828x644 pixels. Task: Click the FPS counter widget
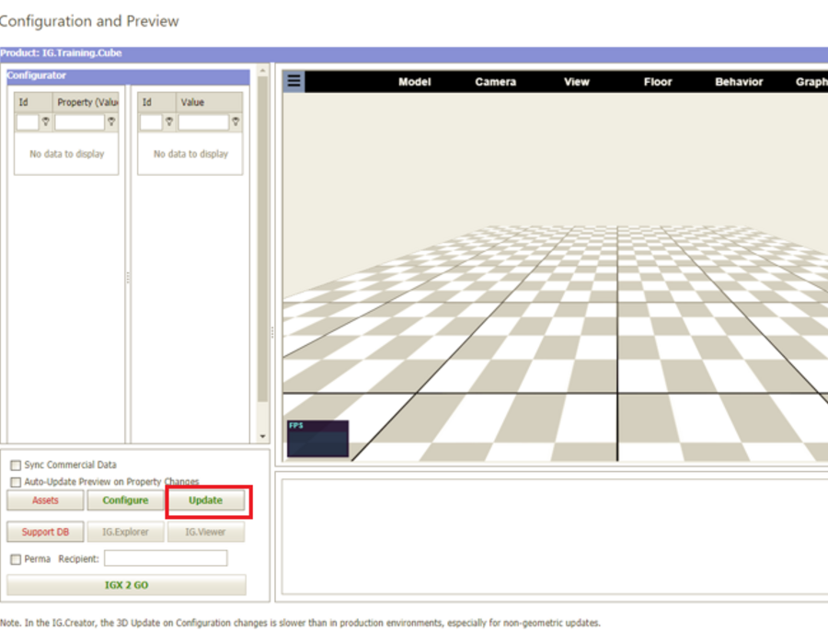(317, 438)
